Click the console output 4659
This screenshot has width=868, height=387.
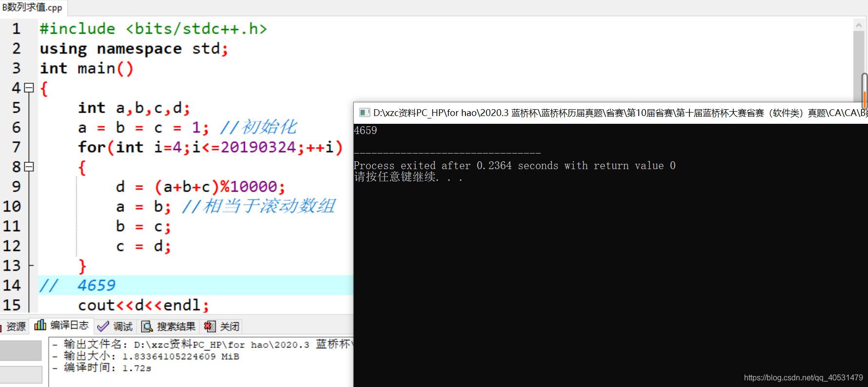pyautogui.click(x=365, y=130)
